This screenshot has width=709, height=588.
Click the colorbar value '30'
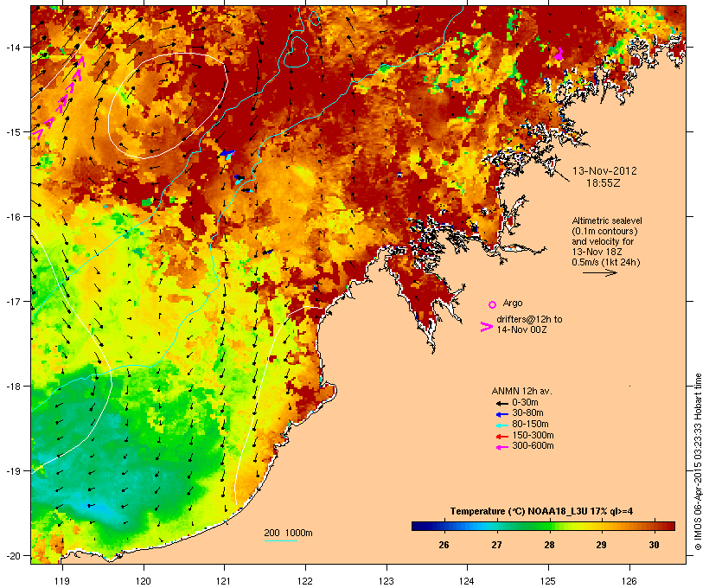coord(654,545)
